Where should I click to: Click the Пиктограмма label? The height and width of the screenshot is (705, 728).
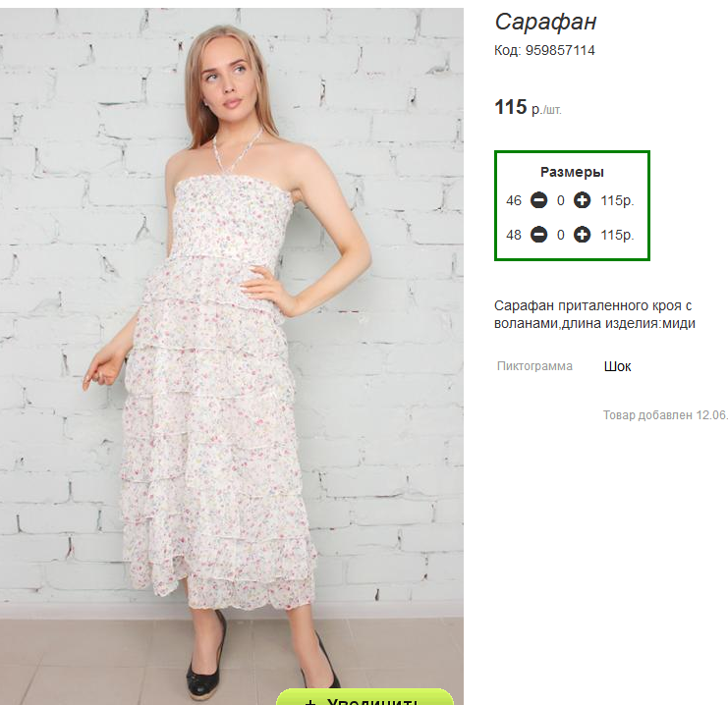[534, 366]
